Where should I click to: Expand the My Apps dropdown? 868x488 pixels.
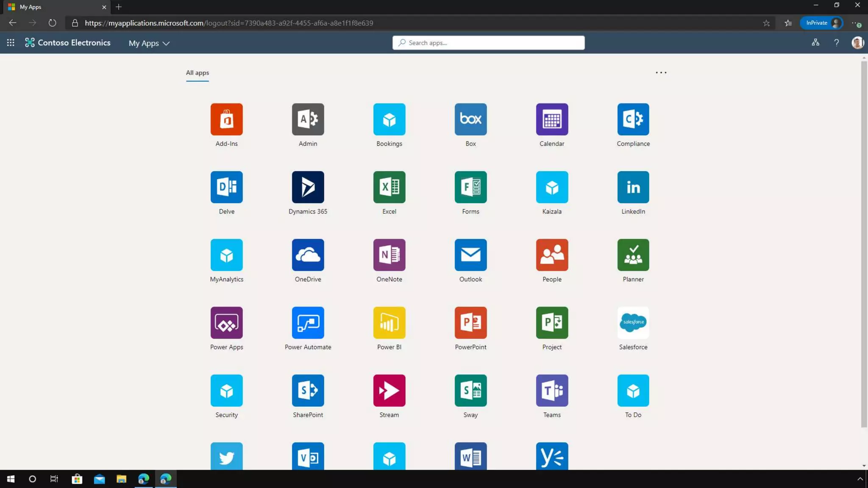149,43
